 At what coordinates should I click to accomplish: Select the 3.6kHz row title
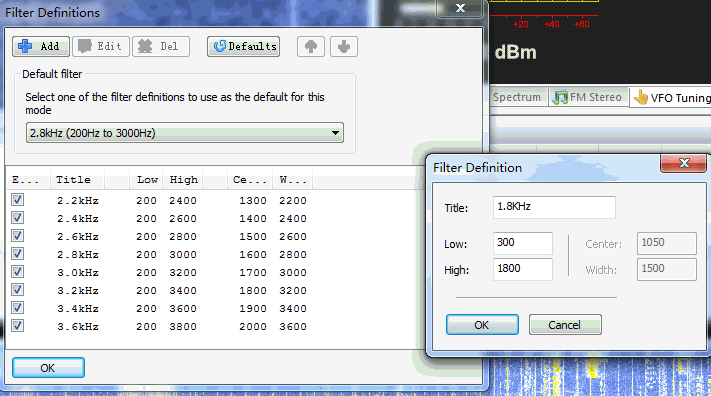tap(78, 327)
